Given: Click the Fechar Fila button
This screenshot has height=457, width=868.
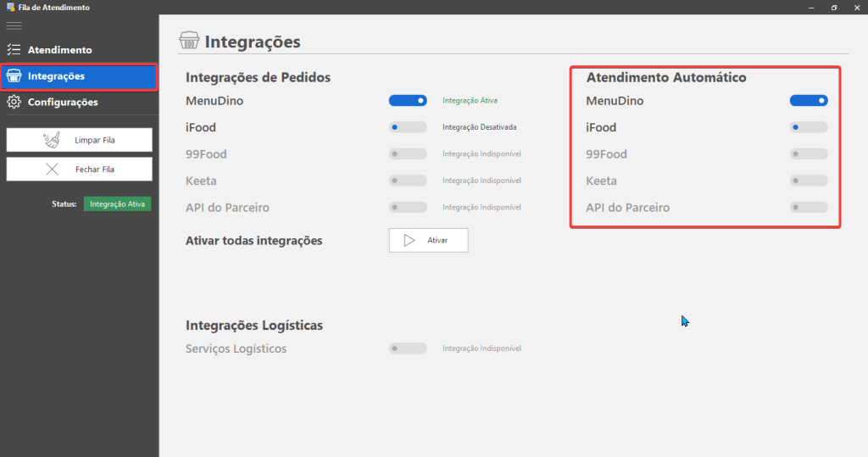Looking at the screenshot, I should pyautogui.click(x=79, y=169).
